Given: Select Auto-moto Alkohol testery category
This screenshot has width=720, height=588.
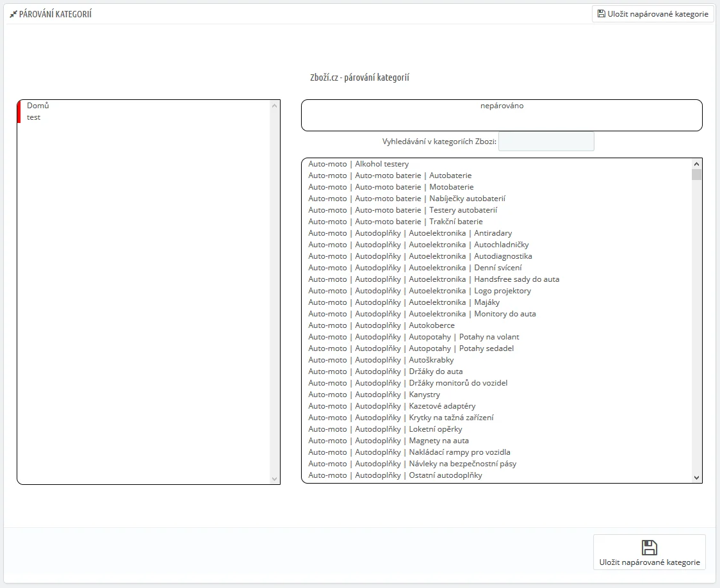Looking at the screenshot, I should point(358,164).
